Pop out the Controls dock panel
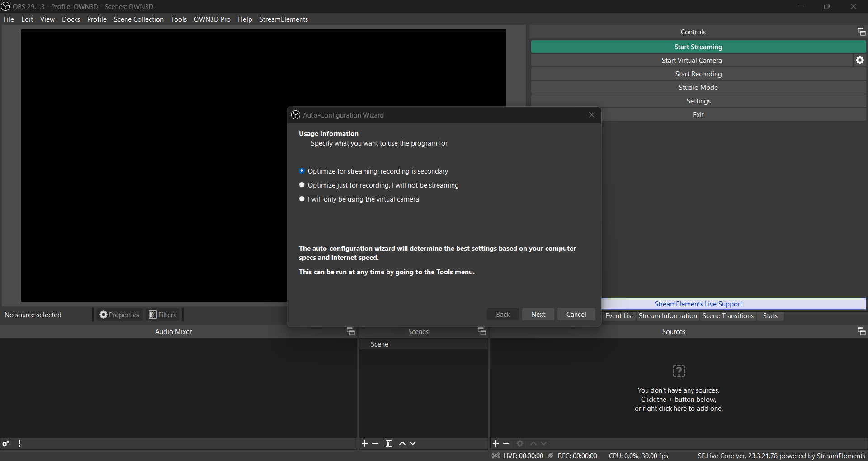Screen dimensions: 868x461 pyautogui.click(x=861, y=32)
